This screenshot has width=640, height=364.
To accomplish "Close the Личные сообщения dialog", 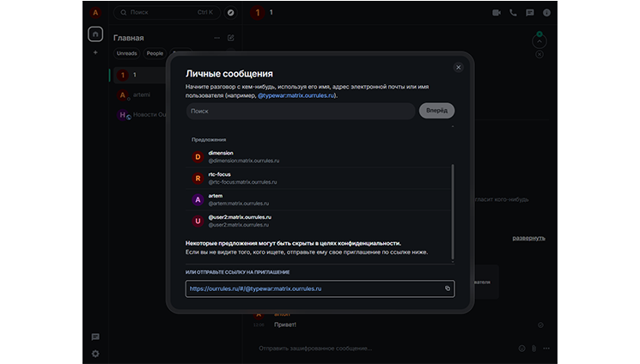I will (x=458, y=67).
